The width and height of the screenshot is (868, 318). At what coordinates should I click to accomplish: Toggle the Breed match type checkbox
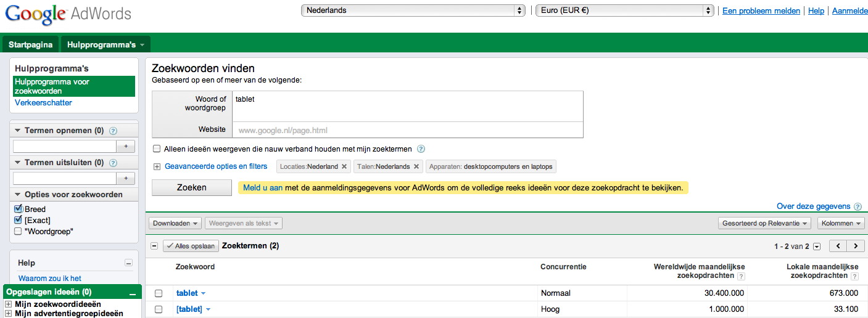18,209
